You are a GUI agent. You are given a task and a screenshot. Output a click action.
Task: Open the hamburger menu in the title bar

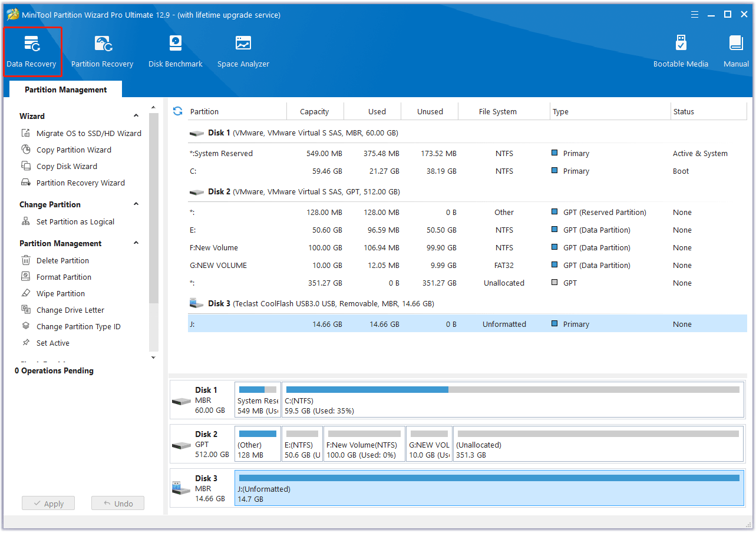[694, 14]
